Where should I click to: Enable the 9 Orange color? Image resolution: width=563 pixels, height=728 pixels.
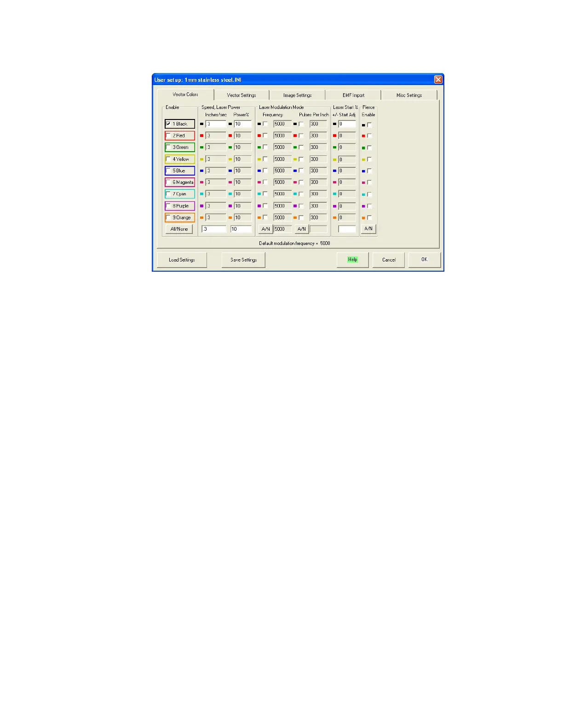[x=168, y=217]
